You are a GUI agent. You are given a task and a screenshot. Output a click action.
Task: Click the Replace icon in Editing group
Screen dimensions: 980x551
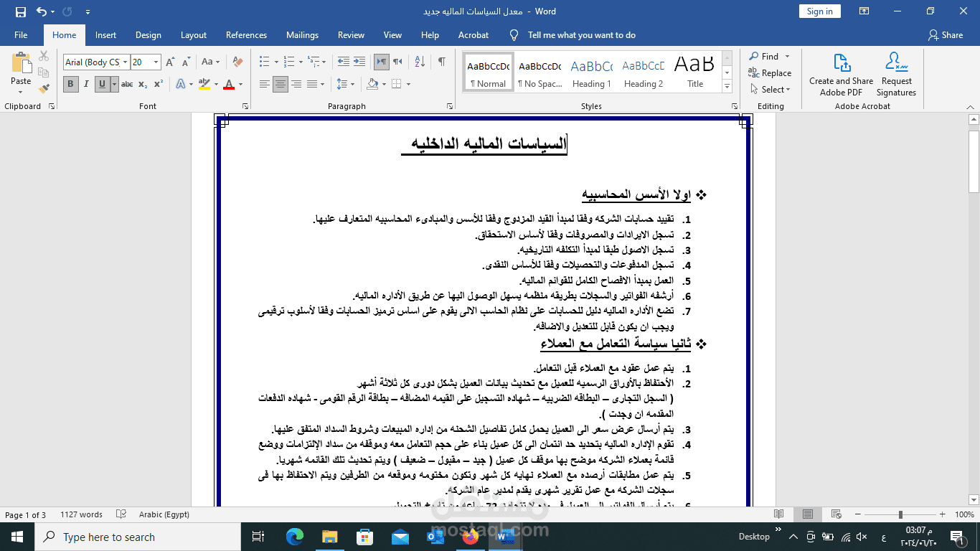point(770,73)
